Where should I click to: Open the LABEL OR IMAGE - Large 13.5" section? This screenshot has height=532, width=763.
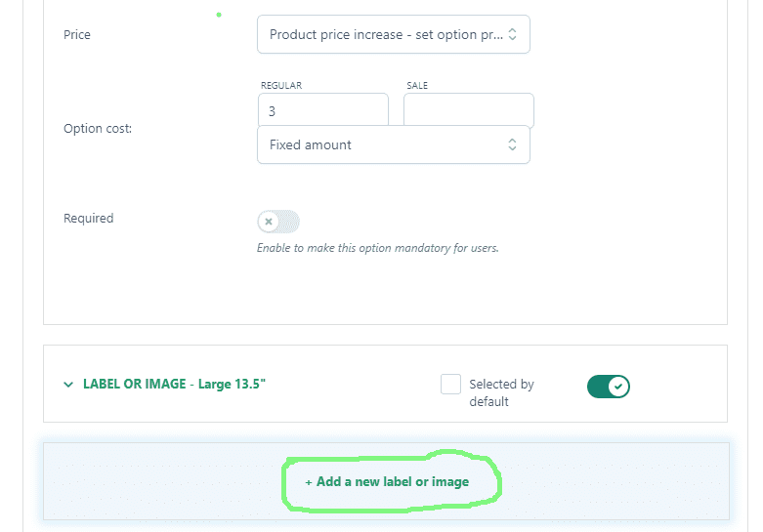[x=174, y=385]
